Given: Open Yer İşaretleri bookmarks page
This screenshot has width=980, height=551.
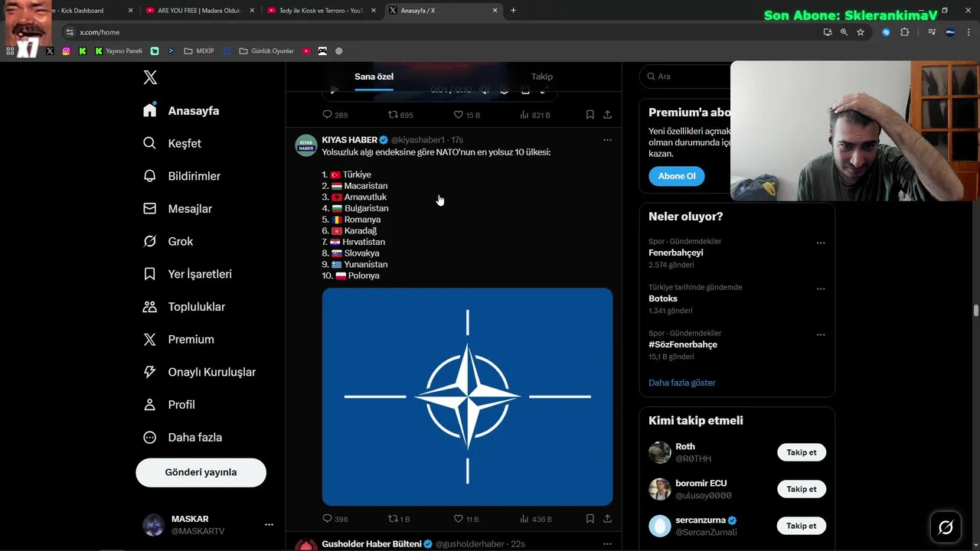Looking at the screenshot, I should pos(188,274).
